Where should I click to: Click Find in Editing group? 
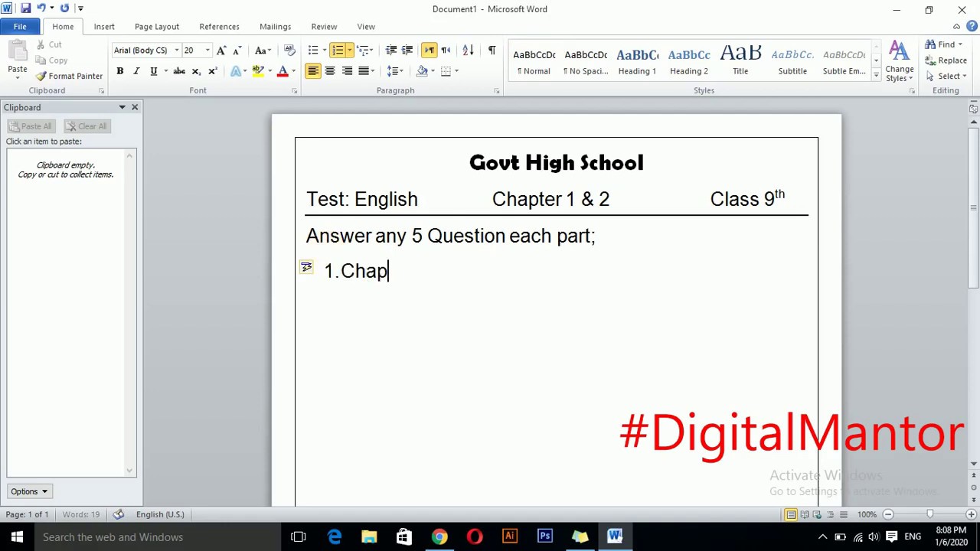pyautogui.click(x=945, y=44)
